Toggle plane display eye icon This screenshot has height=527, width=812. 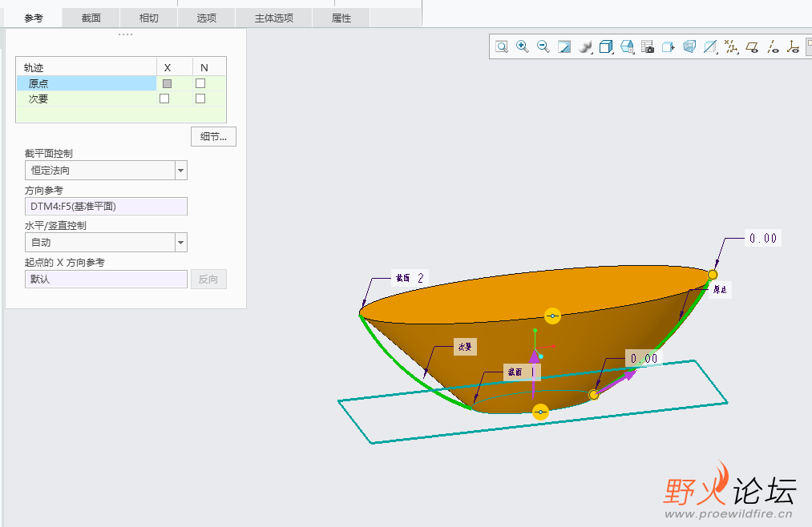click(752, 47)
